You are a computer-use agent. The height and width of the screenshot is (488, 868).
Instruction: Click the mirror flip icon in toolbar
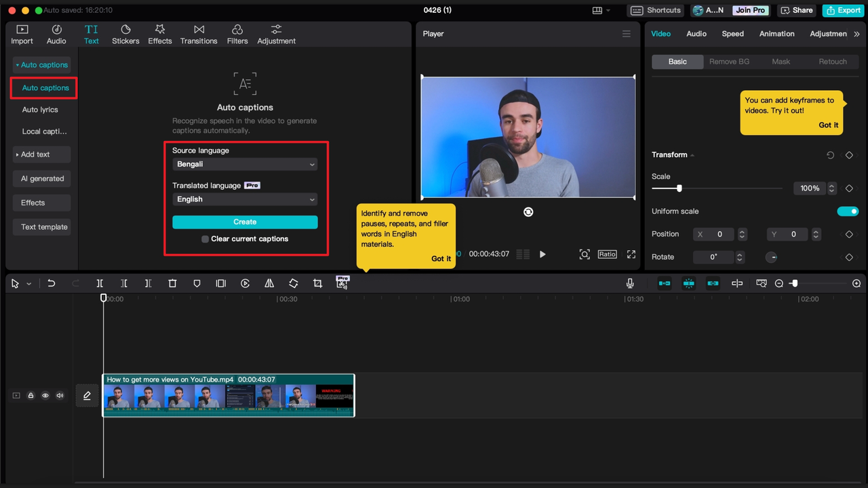tap(269, 283)
